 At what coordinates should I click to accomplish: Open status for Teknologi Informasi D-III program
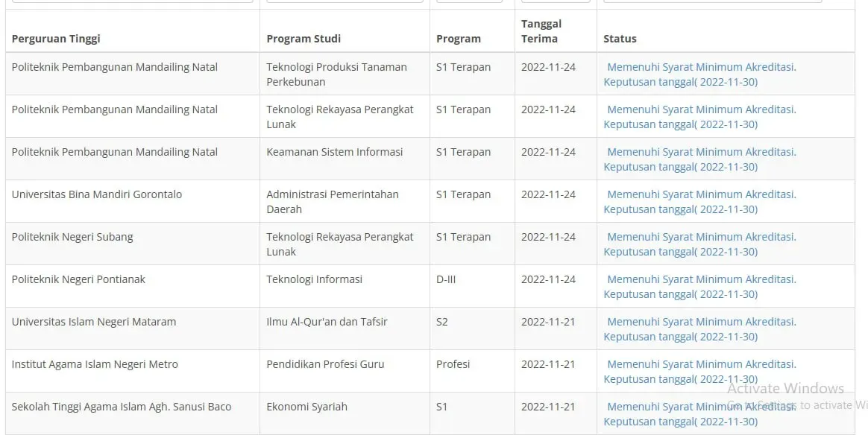(700, 286)
